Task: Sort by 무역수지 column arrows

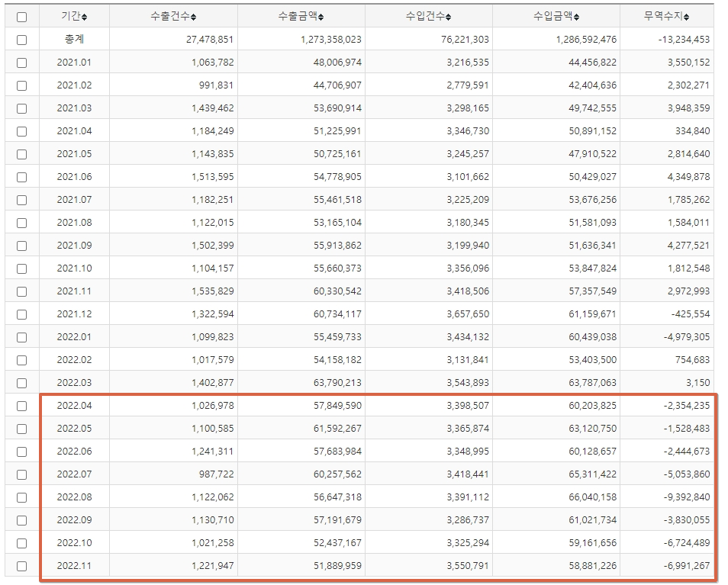Action: tap(686, 18)
